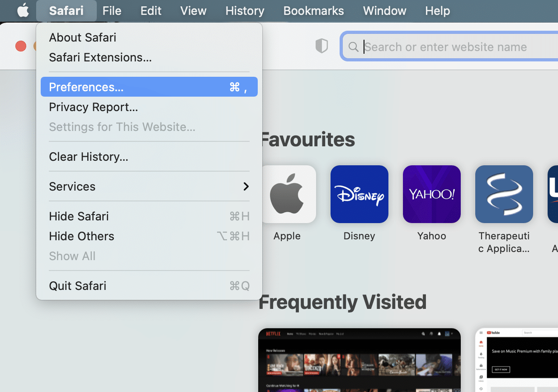This screenshot has height=392, width=558.
Task: Open the Disney favourite site
Action: (x=359, y=194)
